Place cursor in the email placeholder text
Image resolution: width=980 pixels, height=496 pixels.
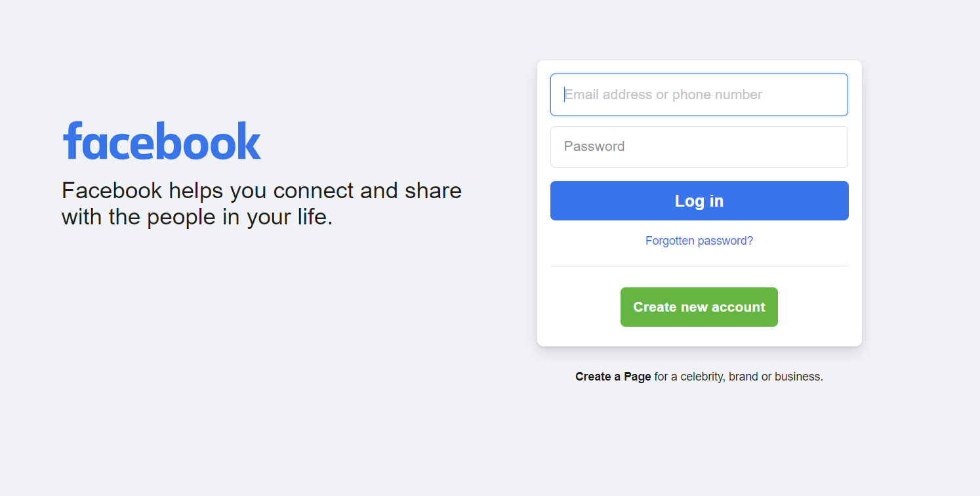click(663, 94)
